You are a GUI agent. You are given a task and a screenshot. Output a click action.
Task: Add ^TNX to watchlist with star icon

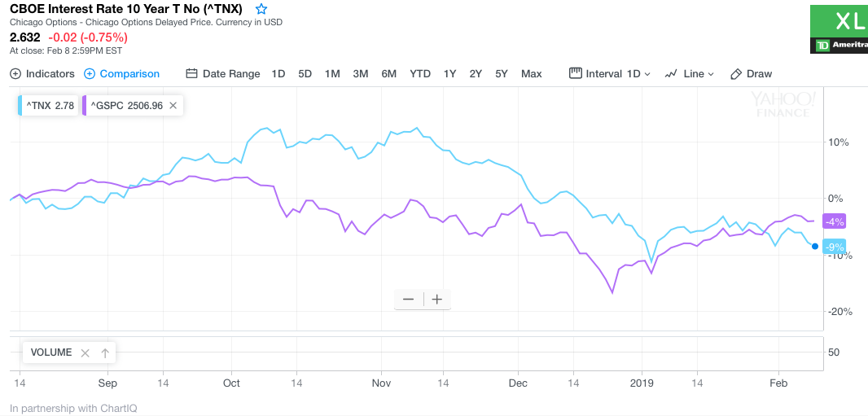[261, 9]
